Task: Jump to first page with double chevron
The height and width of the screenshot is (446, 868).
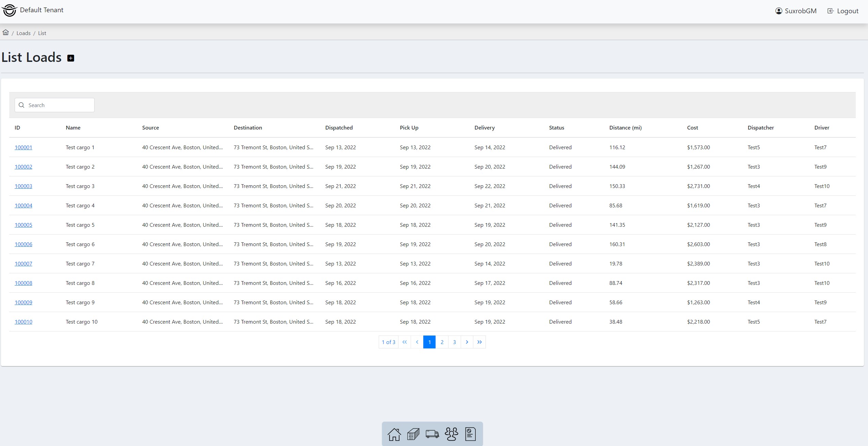Action: point(405,342)
